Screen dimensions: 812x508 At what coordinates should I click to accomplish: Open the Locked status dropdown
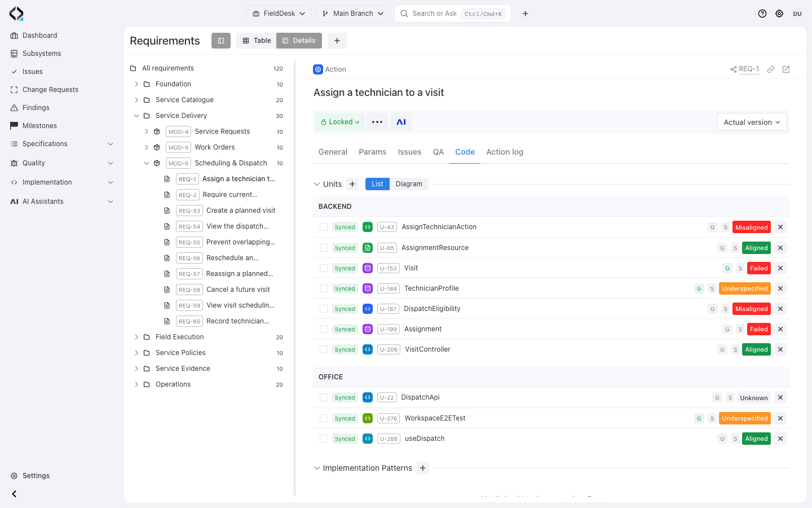coord(339,122)
